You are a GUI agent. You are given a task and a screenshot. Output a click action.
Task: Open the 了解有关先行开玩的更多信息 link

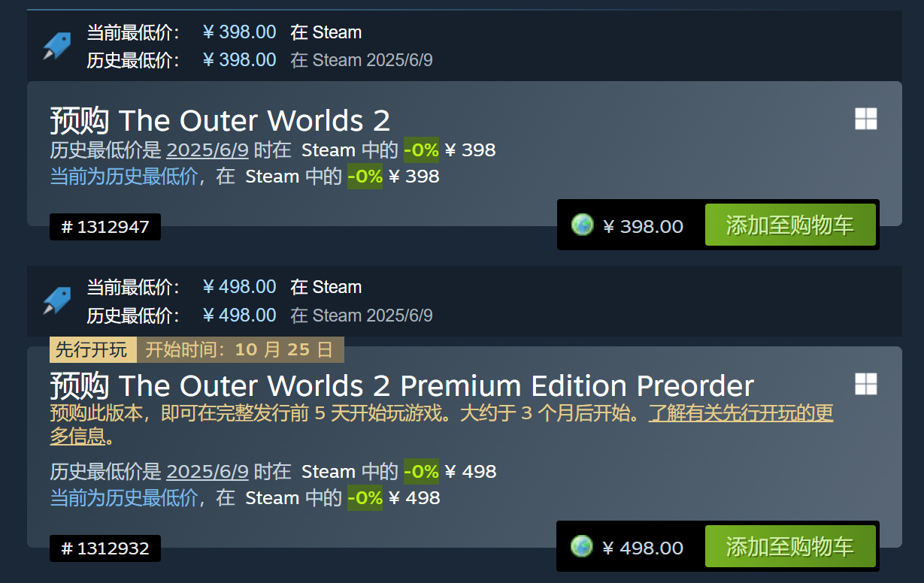pos(741,414)
